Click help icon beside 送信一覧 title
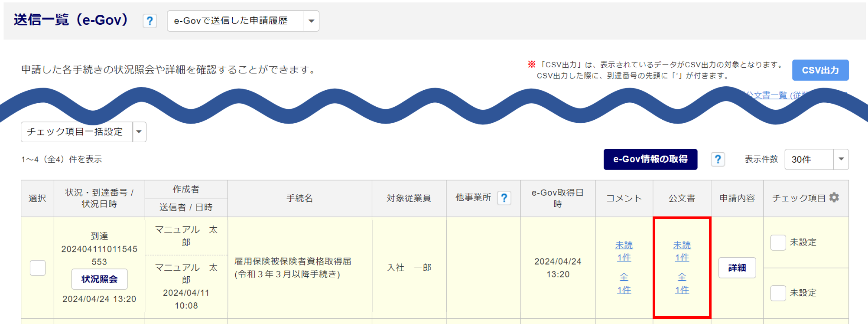The image size is (868, 324). coord(150,21)
